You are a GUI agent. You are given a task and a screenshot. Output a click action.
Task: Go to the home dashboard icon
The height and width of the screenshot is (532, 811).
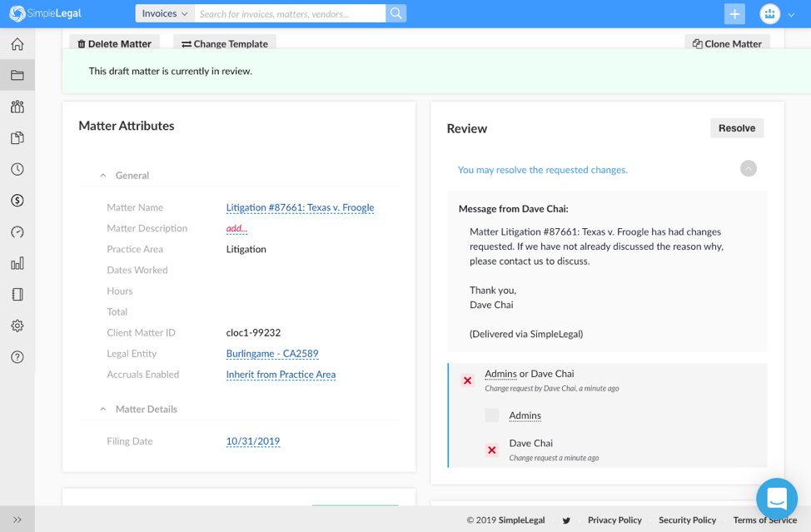pos(17,44)
